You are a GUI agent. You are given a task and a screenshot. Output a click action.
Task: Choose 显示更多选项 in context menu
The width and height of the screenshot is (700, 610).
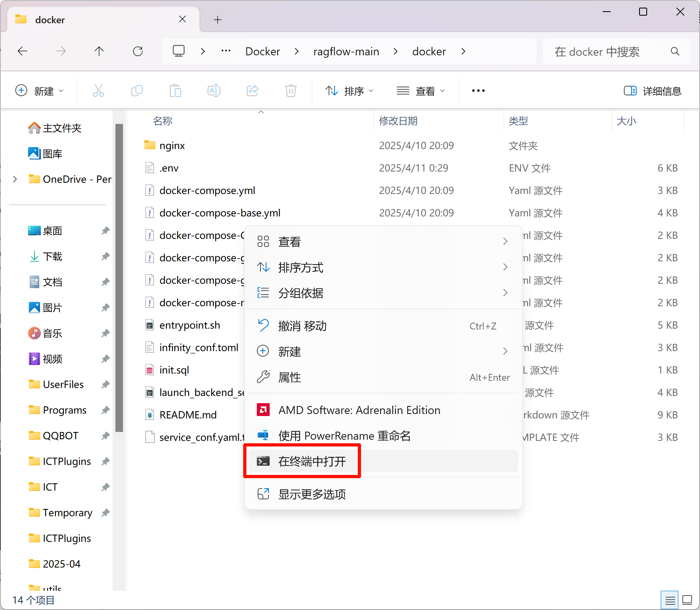(x=312, y=494)
